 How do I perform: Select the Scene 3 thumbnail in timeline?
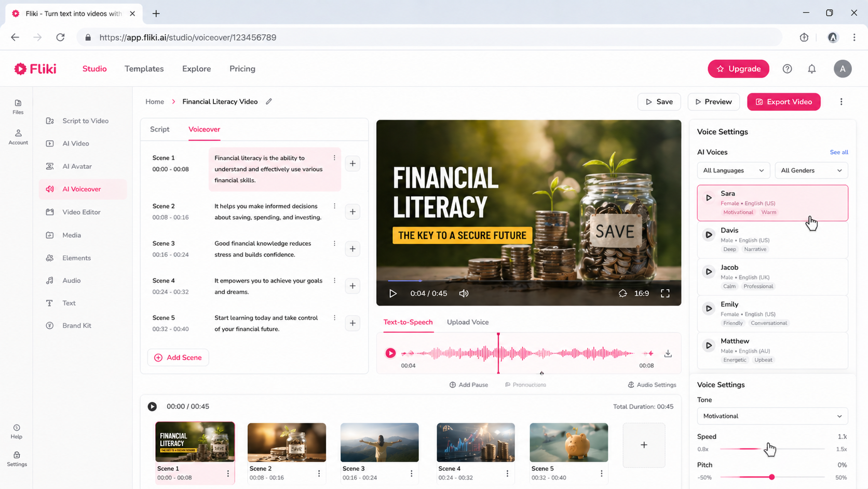click(379, 443)
